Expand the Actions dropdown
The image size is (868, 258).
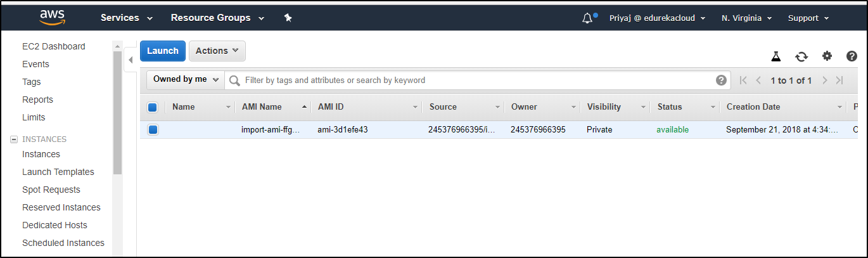217,51
